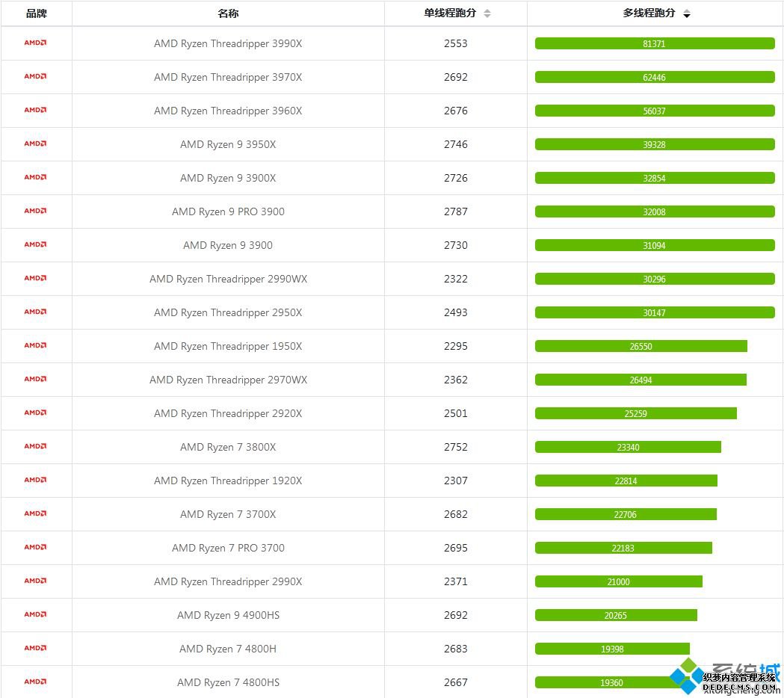The width and height of the screenshot is (784, 698).
Task: Select the 23340 green score bar
Action: tap(628, 447)
